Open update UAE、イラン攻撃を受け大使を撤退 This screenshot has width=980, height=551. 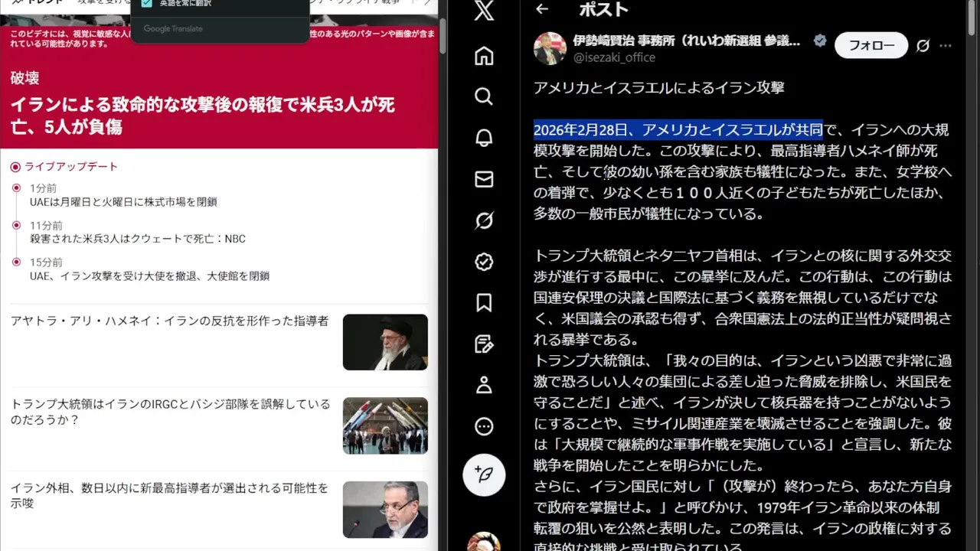pyautogui.click(x=149, y=275)
